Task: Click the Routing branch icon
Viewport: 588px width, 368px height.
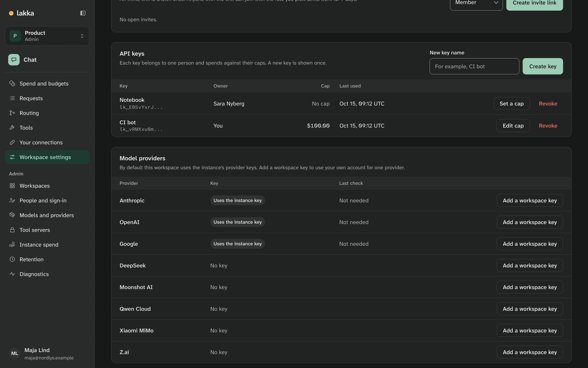Action: [x=12, y=113]
